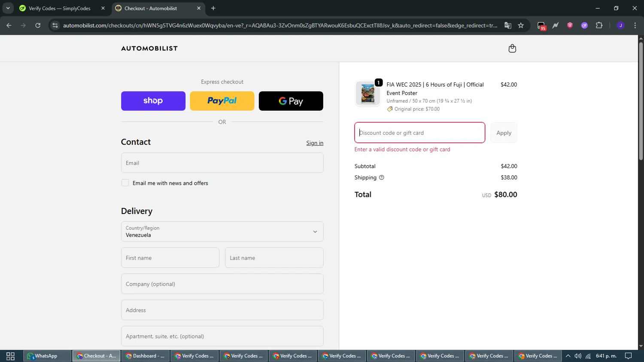Click the Total $80.00 amount
Viewport: 644px width, 362px height.
tap(506, 195)
